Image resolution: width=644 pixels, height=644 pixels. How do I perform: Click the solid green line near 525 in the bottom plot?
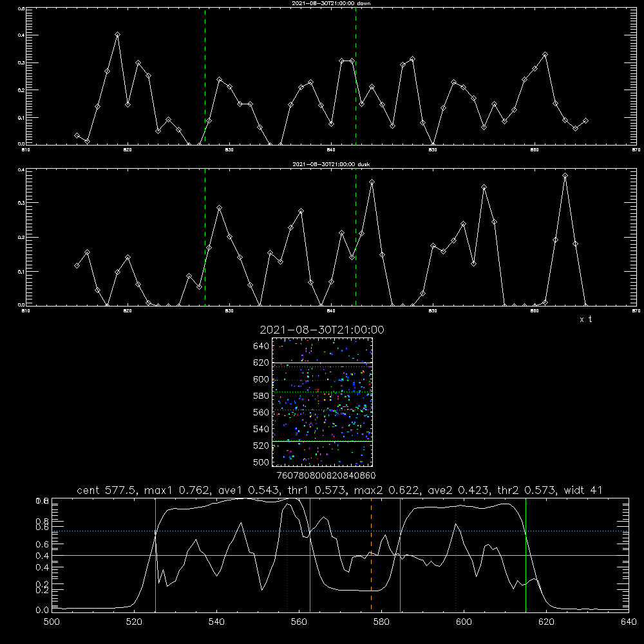[x=155, y=554]
